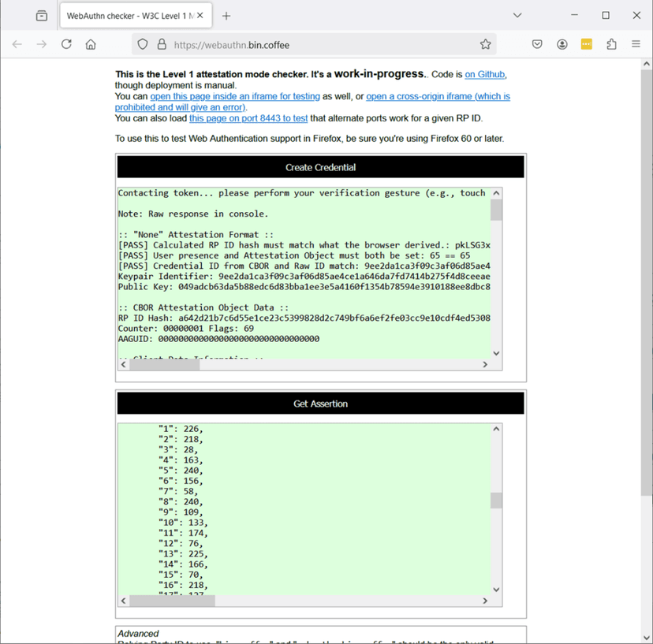Select the WebAuthn checker tab

coord(126,16)
